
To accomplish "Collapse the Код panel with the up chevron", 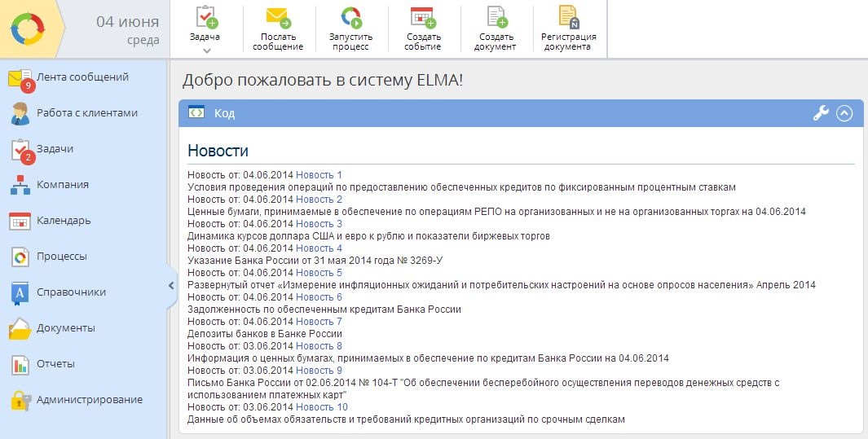I will coord(844,113).
